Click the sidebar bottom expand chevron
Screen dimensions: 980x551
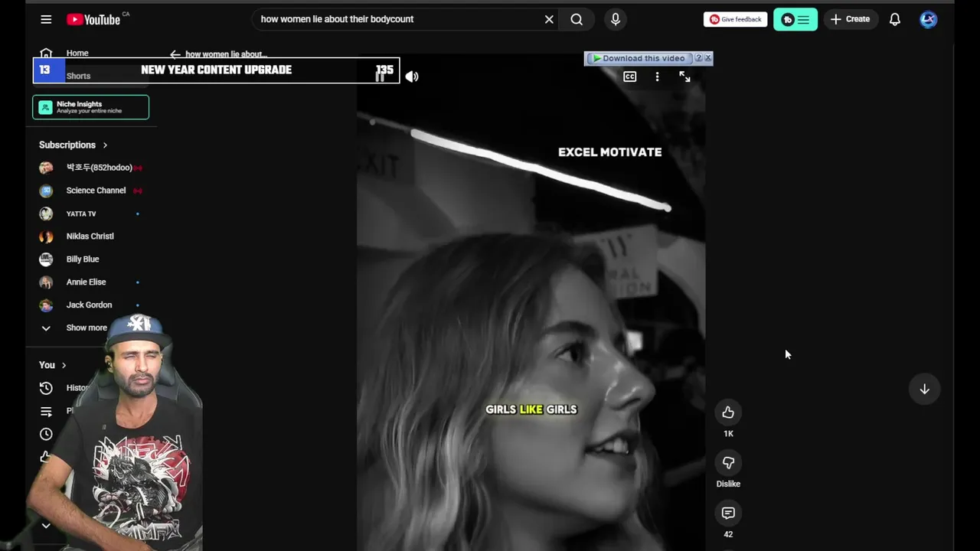pos(46,526)
